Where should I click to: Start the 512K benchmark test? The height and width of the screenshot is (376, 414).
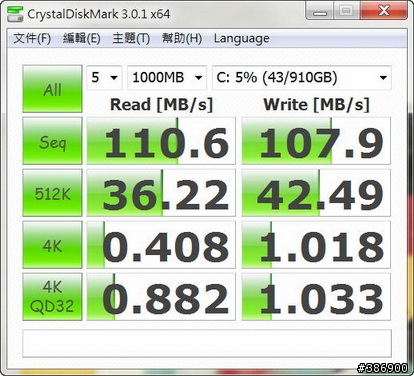coord(52,193)
